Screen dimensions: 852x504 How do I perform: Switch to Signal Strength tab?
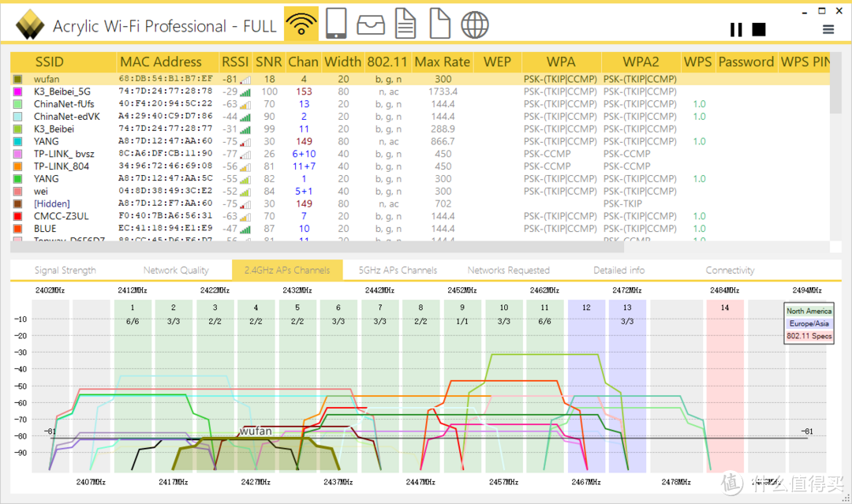coord(65,270)
